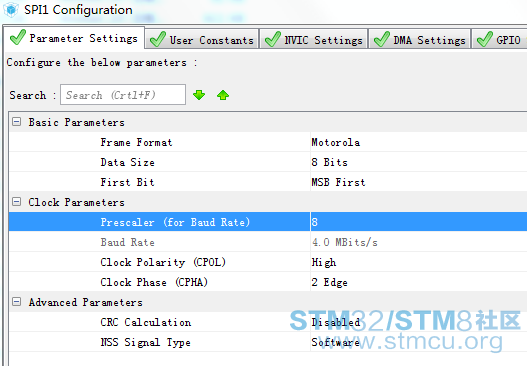Focus the Search (Crtl+F) input field
This screenshot has height=366, width=527.
pos(123,95)
